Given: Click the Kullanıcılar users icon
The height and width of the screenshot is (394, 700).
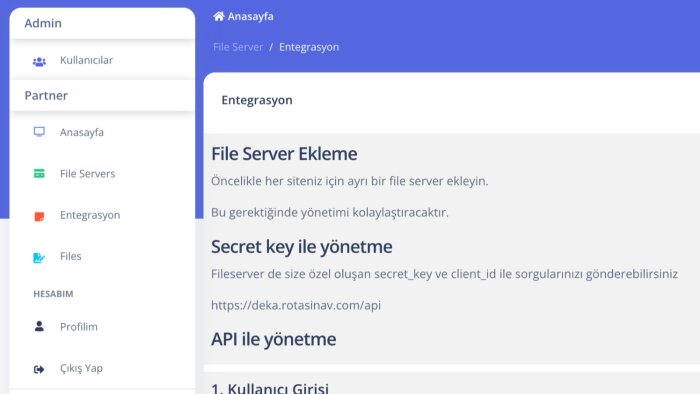Looking at the screenshot, I should click(x=39, y=62).
